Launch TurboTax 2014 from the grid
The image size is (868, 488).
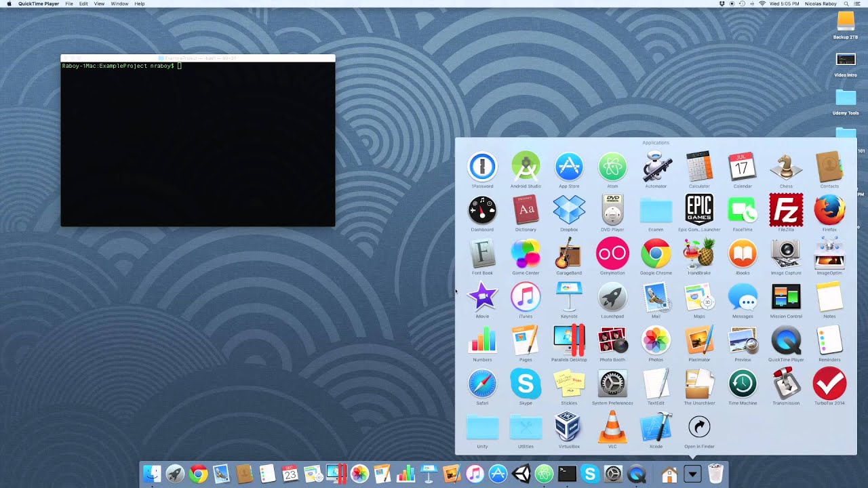(x=829, y=384)
